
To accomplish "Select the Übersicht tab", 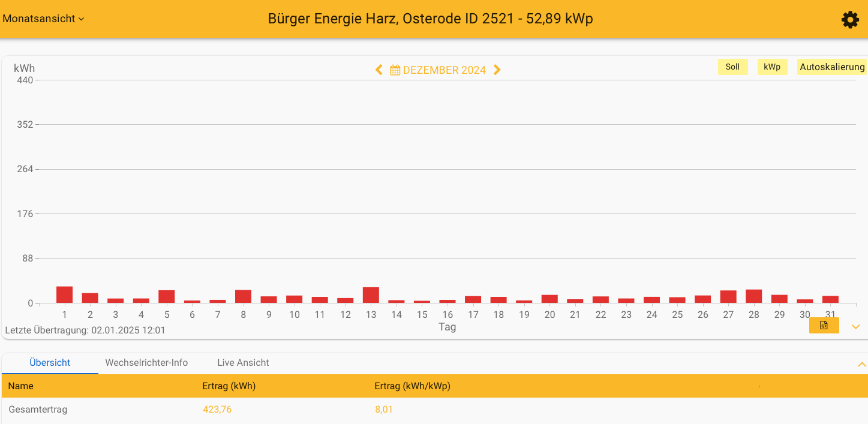I will (x=50, y=363).
